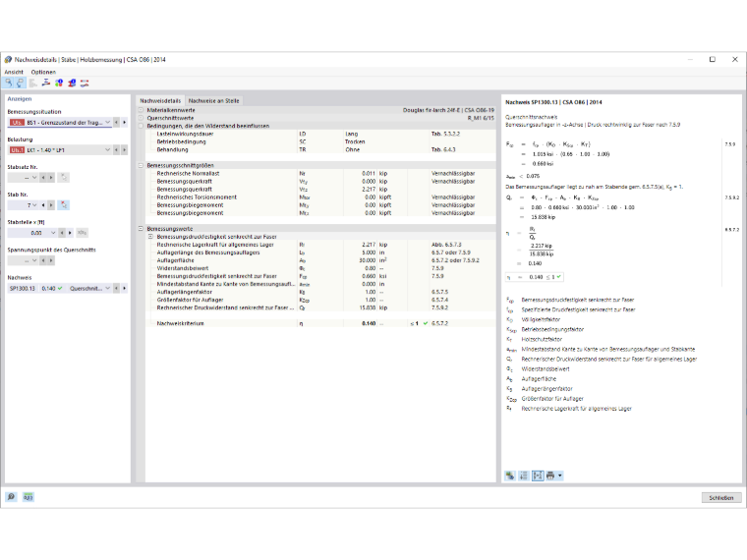Go to previous Bemessungssituation
Viewport: 747px width, 560px height.
pyautogui.click(x=116, y=123)
